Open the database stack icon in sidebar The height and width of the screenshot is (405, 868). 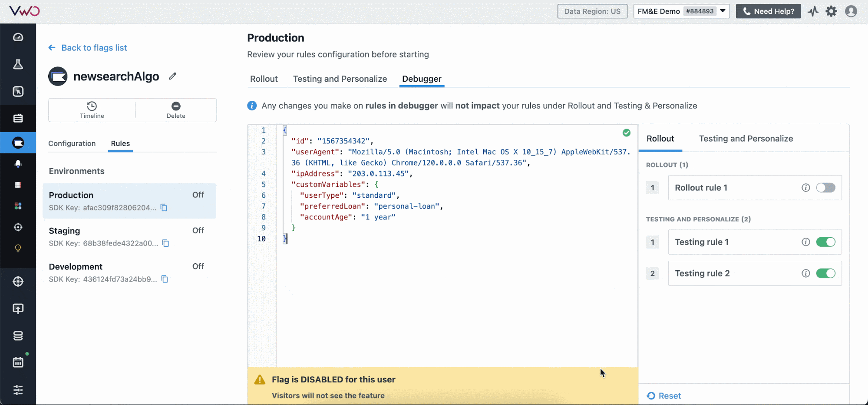click(18, 335)
